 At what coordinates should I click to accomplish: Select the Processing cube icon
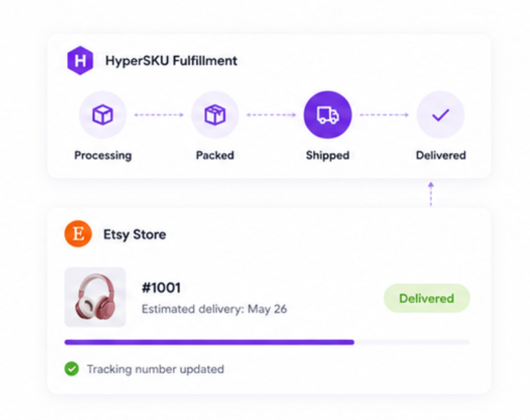click(x=103, y=115)
